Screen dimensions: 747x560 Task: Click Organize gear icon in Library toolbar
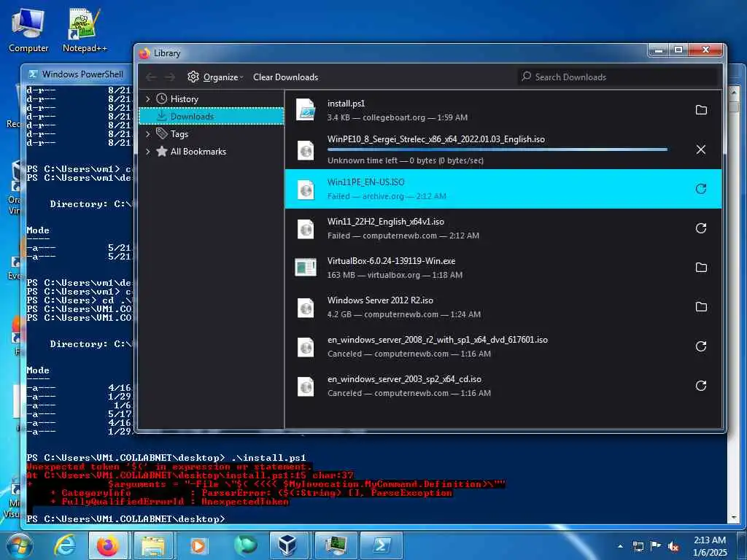point(193,77)
